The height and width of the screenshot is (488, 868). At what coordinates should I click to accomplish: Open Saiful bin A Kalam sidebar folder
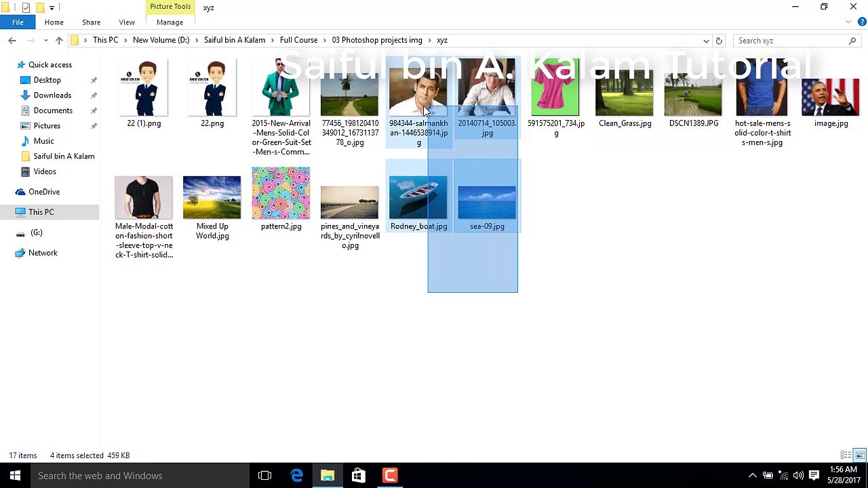pyautogui.click(x=64, y=157)
